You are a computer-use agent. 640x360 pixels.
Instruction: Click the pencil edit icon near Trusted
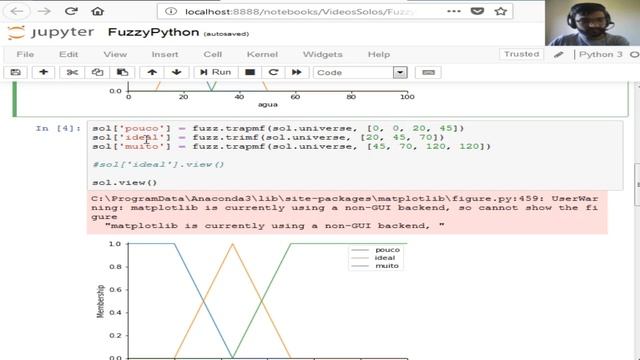pyautogui.click(x=558, y=54)
